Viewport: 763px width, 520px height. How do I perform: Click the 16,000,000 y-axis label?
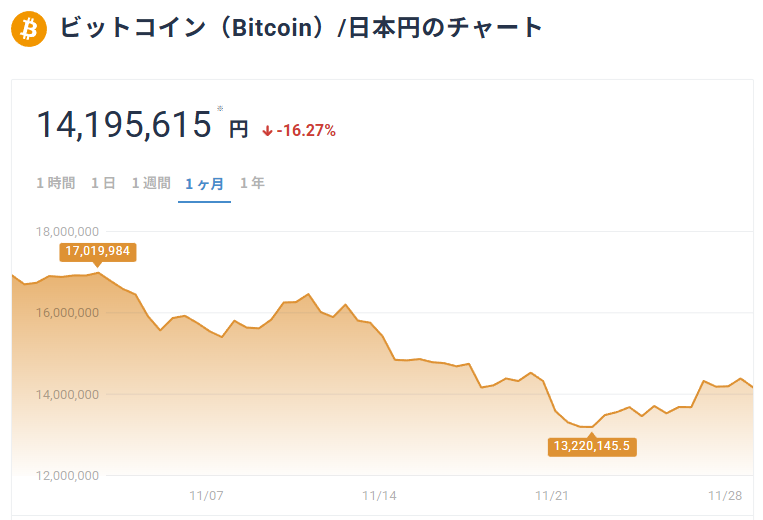[x=67, y=313]
